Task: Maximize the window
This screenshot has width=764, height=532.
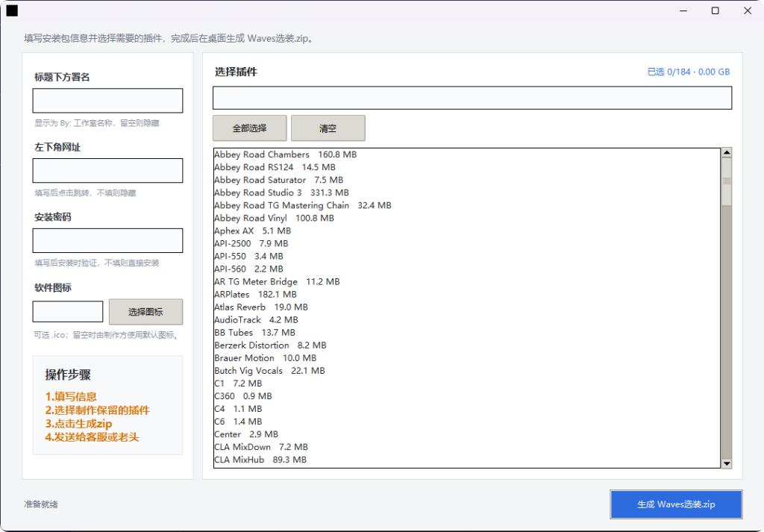Action: click(x=716, y=10)
